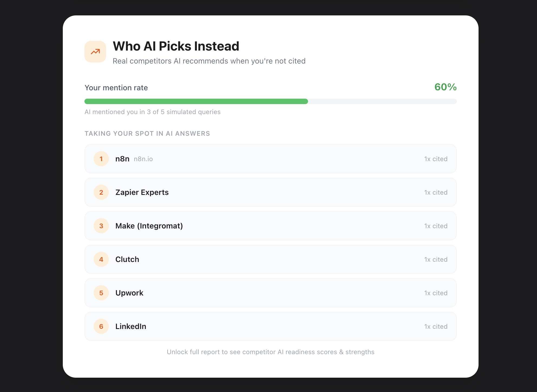
Task: Choose the Upwork competitor entry
Action: click(x=129, y=293)
